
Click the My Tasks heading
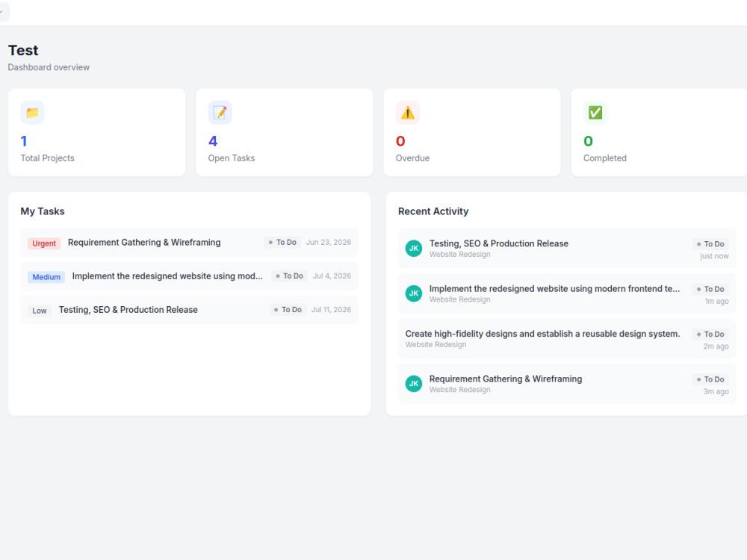(43, 211)
